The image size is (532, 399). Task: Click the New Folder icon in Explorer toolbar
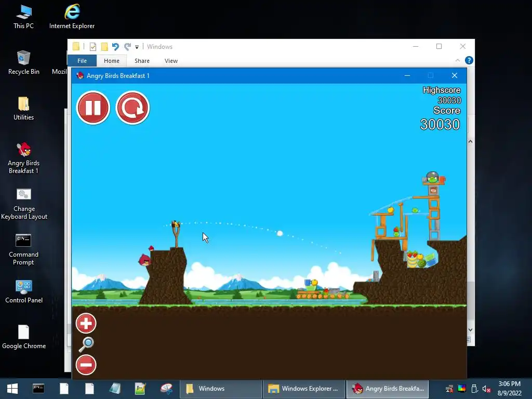(x=104, y=46)
